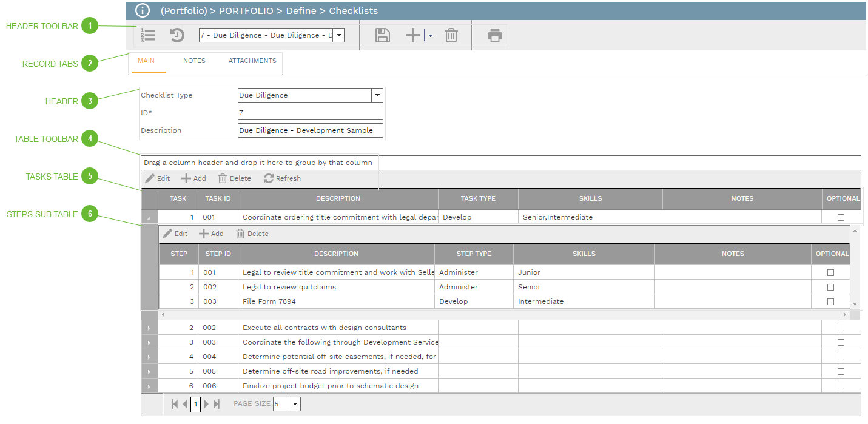Image resolution: width=868 pixels, height=424 pixels.
Task: Click the Portfolio breadcrumb link
Action: click(184, 11)
